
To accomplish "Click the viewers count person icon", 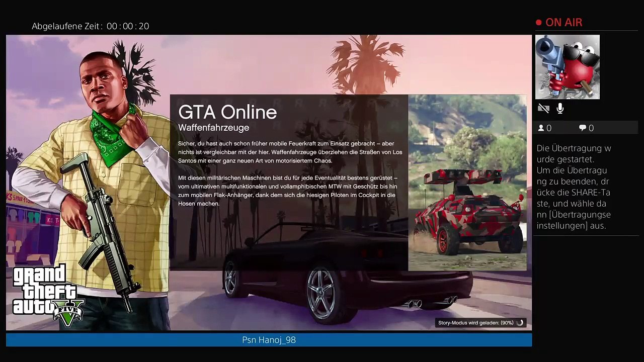I will pos(541,128).
